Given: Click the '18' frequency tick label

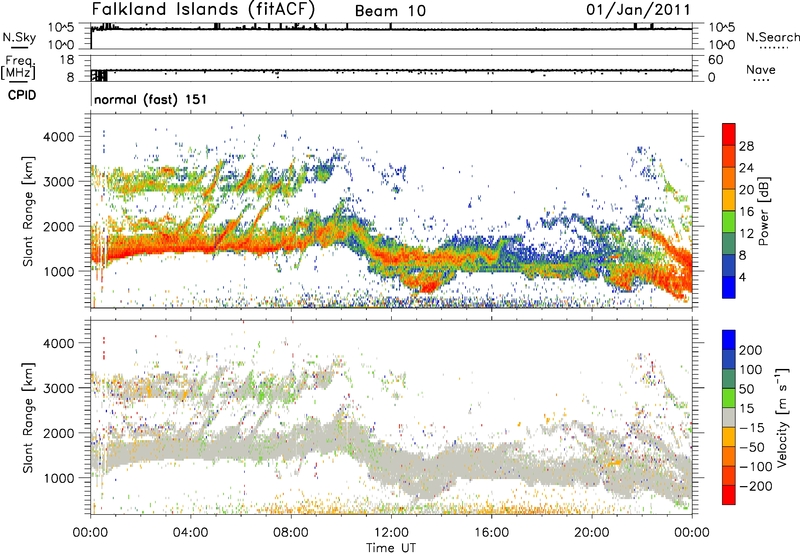Looking at the screenshot, I should tap(67, 60).
